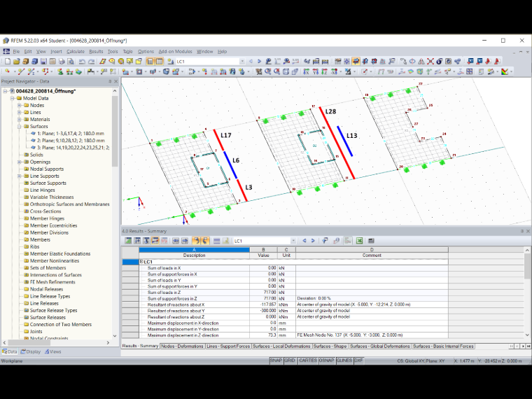Go to previous load case in results table
532x399 pixels.
coord(304,241)
